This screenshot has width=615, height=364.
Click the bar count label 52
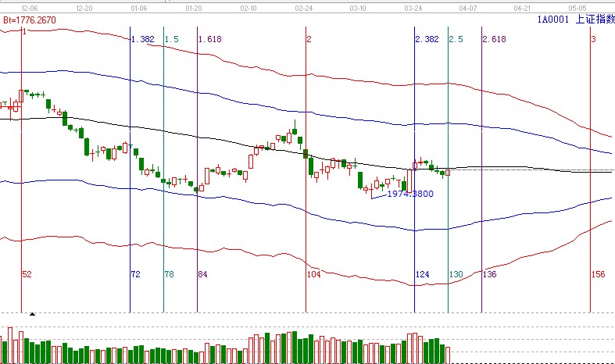pos(27,274)
